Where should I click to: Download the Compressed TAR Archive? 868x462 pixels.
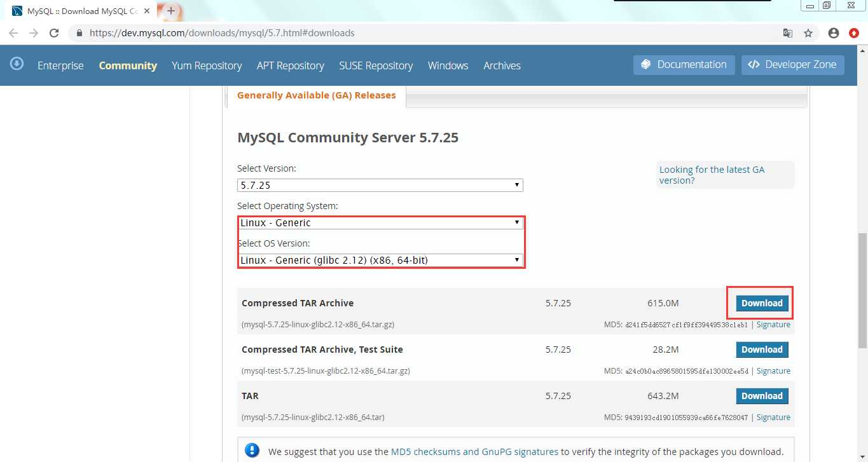tap(762, 303)
